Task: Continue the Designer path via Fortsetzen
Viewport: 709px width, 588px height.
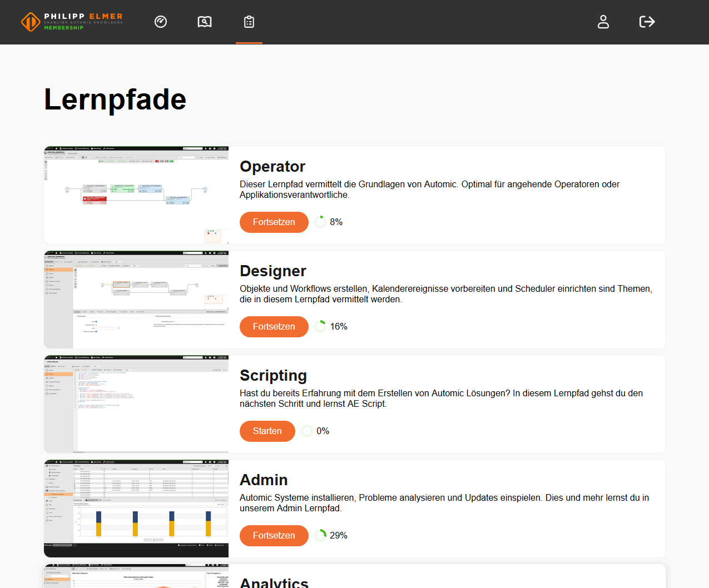Action: 274,327
